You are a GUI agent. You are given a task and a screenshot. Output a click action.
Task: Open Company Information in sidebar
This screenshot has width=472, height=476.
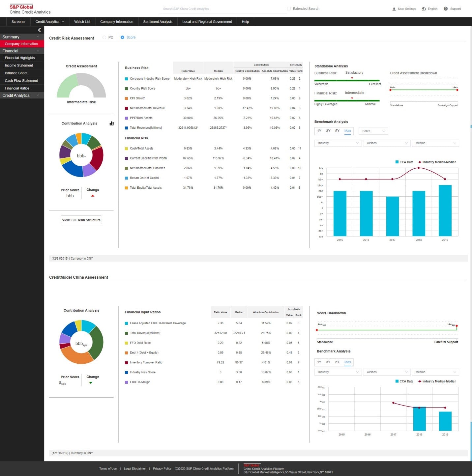22,44
